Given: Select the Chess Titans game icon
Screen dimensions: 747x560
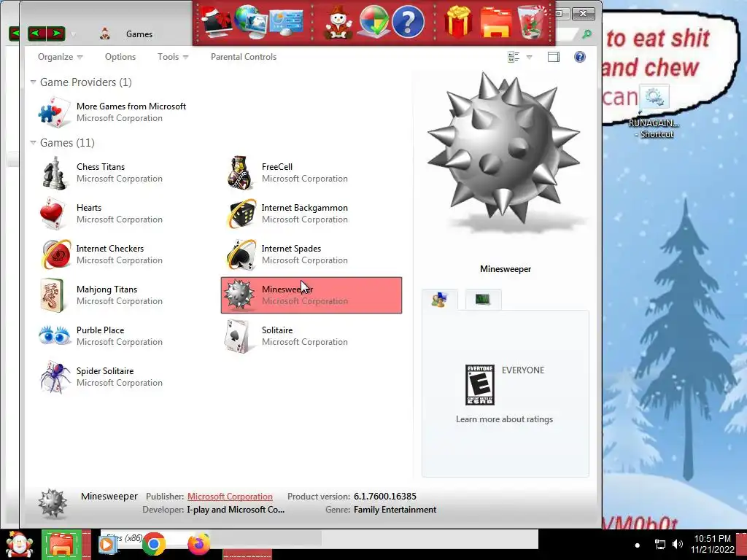Looking at the screenshot, I should point(54,173).
